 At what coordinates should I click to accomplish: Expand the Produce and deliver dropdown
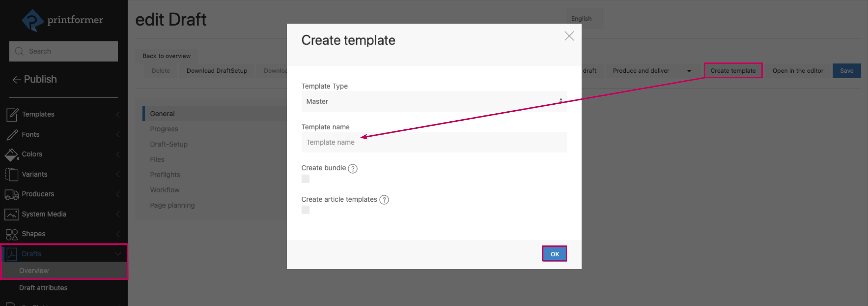click(689, 71)
